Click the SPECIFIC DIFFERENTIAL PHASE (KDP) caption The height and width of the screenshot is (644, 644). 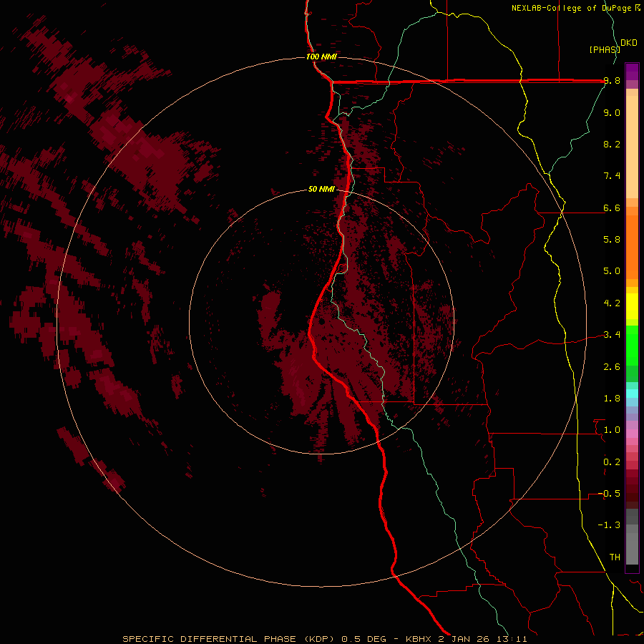(227, 639)
